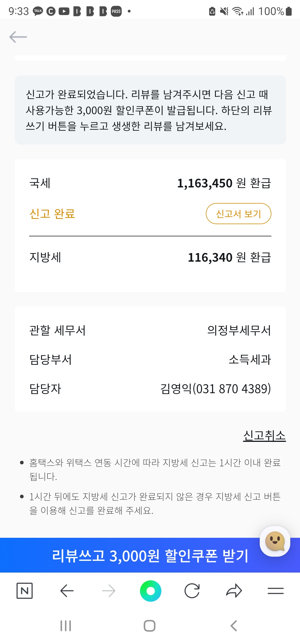This screenshot has height=644, width=300.
Task: Tap the 국세 refund amount 1,163,450 원
Action: 224,183
